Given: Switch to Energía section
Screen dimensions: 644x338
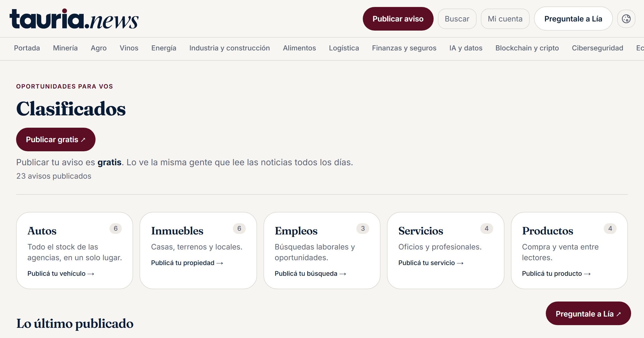Looking at the screenshot, I should coord(164,48).
